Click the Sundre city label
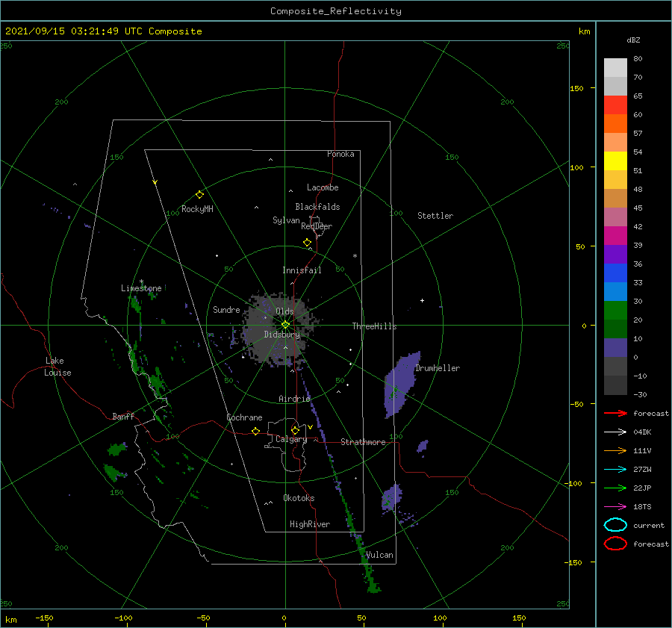Viewport: 672px width, 628px height. (x=226, y=309)
